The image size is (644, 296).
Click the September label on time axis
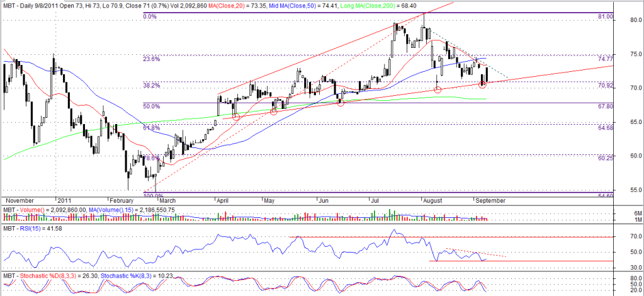click(x=491, y=199)
